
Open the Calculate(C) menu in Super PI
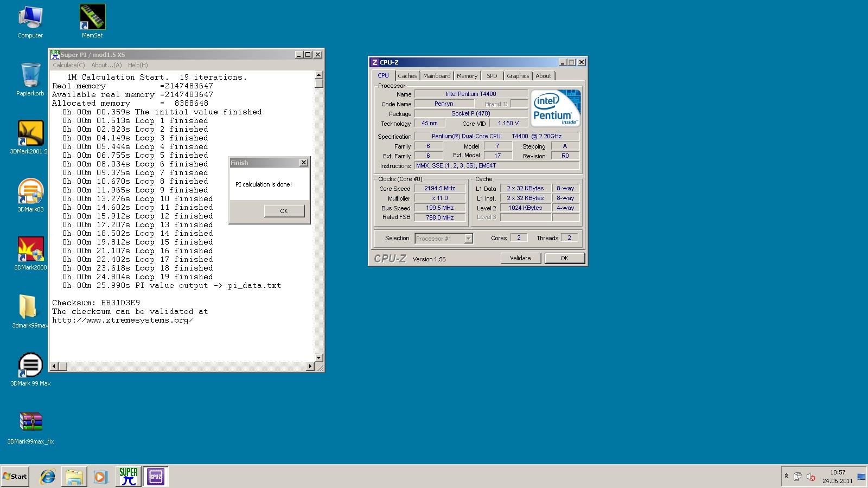tap(69, 65)
